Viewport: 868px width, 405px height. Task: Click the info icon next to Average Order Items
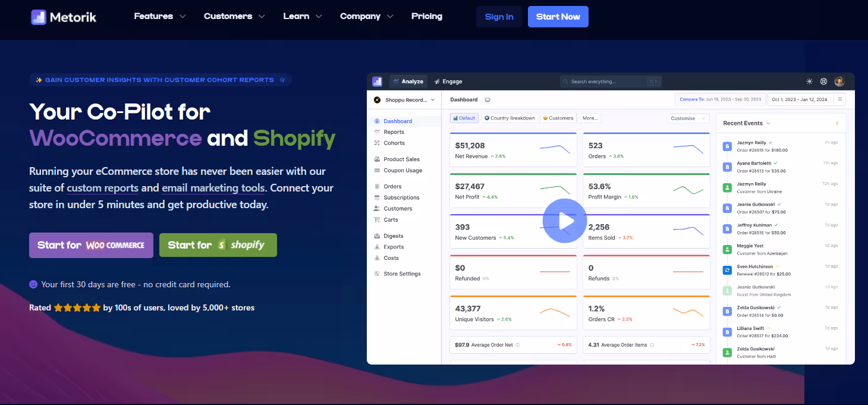click(x=652, y=345)
